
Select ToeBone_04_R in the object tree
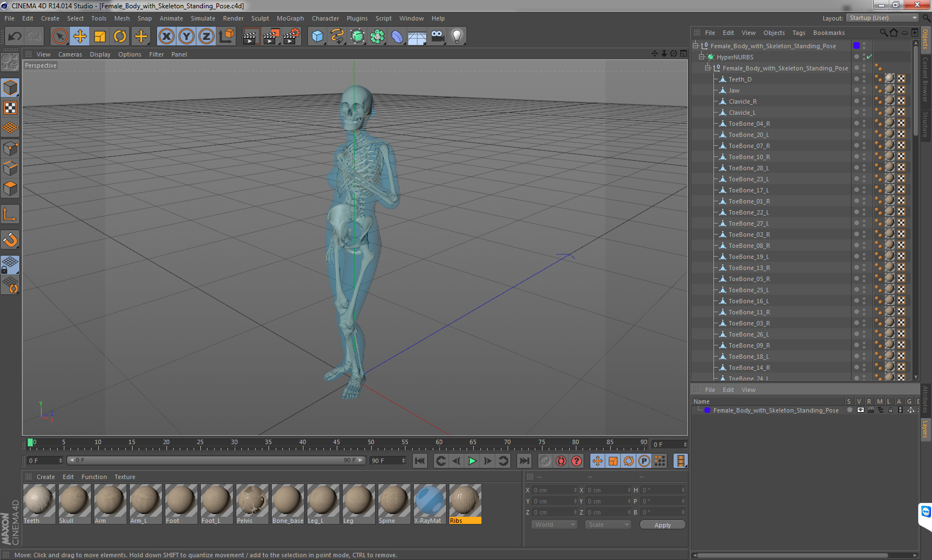(749, 124)
